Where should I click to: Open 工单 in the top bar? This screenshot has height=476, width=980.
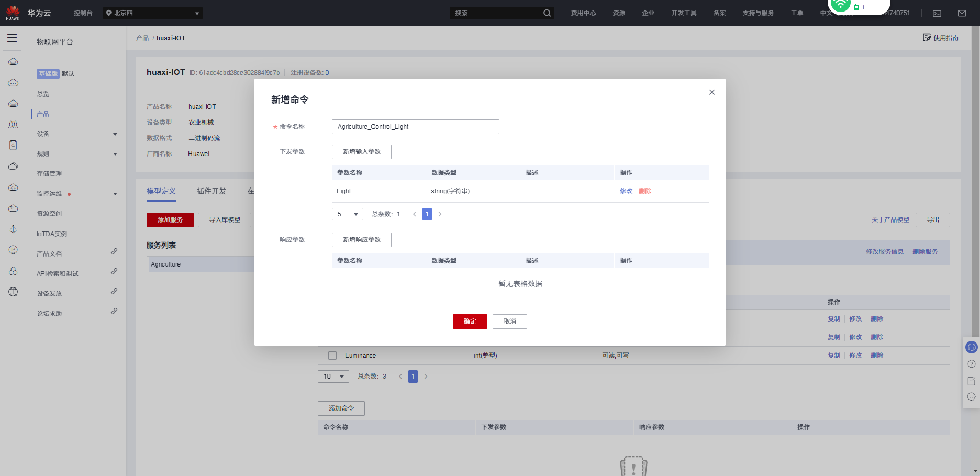[x=797, y=13]
